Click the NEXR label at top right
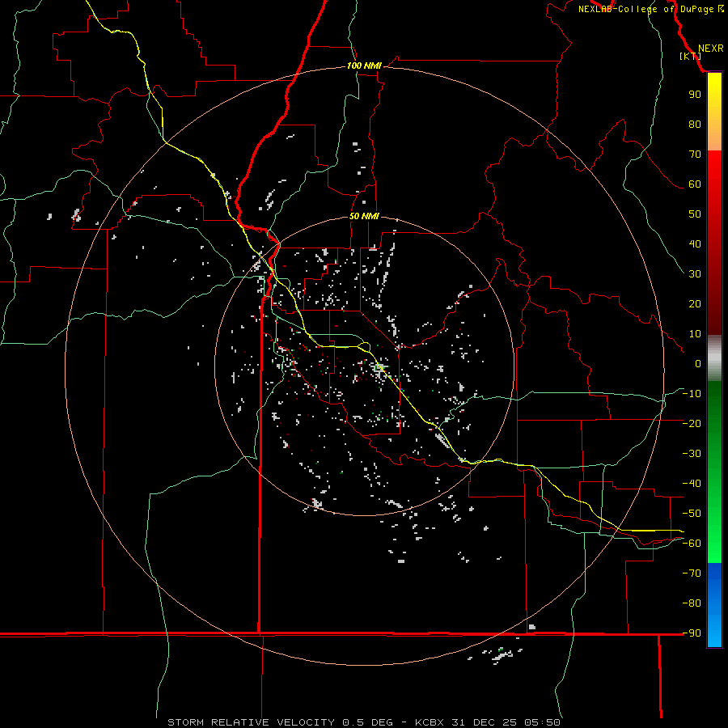This screenshot has height=728, width=728. tap(710, 49)
